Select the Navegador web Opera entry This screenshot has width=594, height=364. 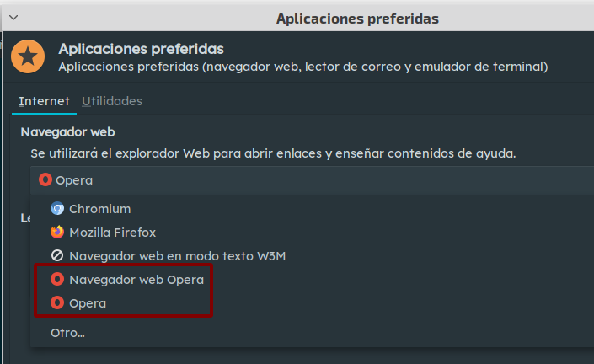pyautogui.click(x=136, y=280)
